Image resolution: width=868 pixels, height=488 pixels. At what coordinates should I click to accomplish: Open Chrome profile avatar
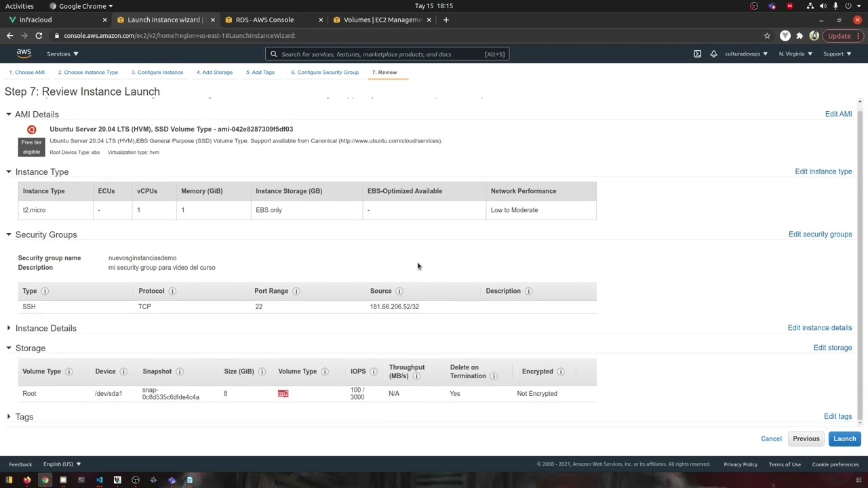[x=814, y=36]
